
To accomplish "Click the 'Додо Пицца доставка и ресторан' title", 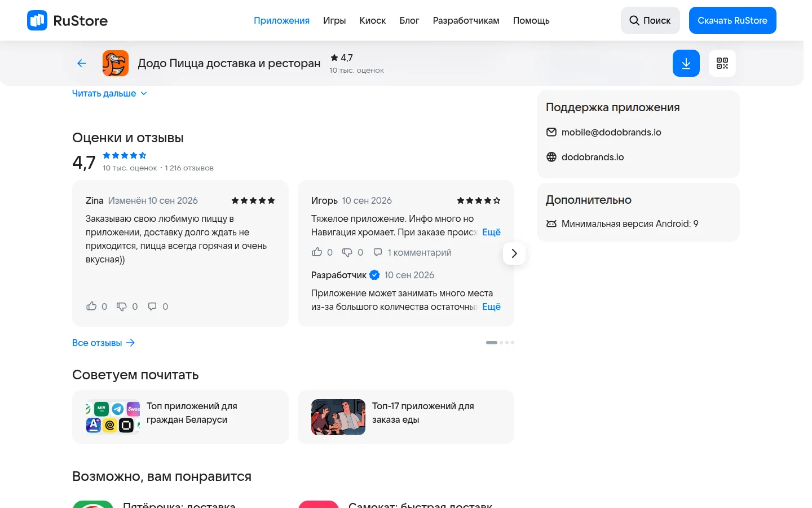I will pos(229,63).
